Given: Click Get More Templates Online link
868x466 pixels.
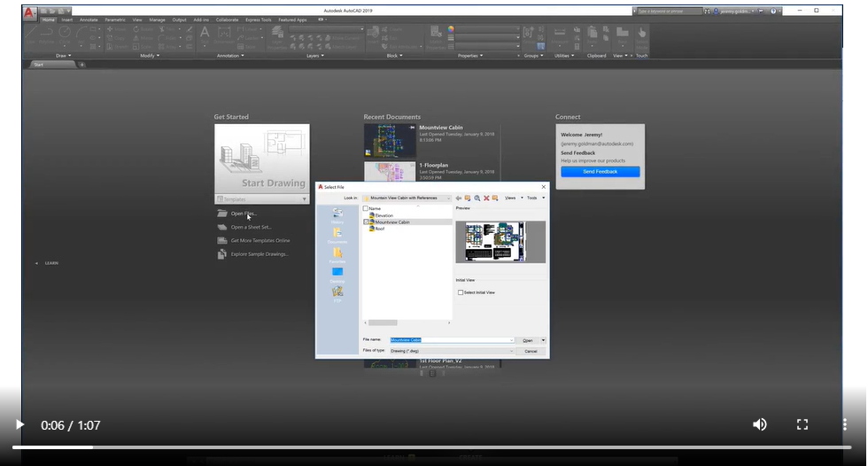Looking at the screenshot, I should [260, 241].
